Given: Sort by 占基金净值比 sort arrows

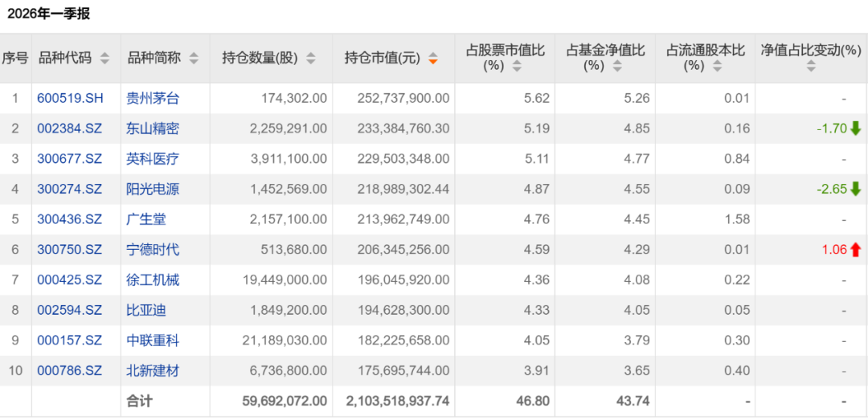Looking at the screenshot, I should (617, 67).
